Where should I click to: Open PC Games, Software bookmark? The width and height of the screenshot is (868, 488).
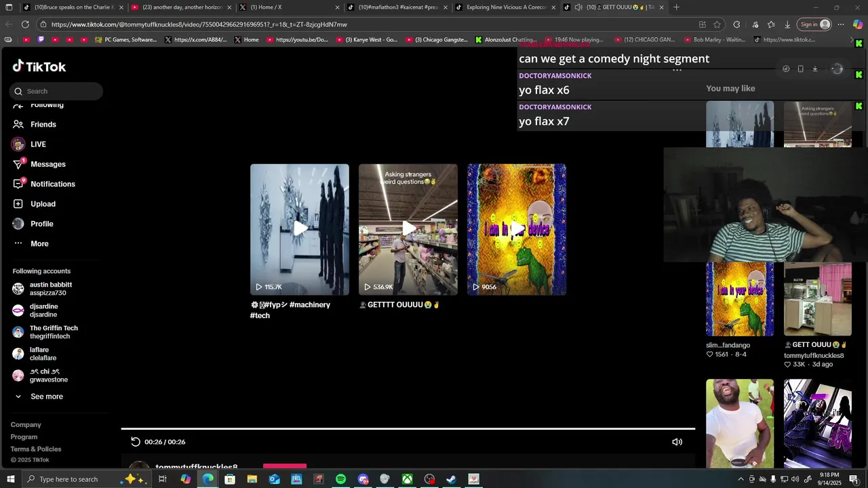pyautogui.click(x=125, y=40)
